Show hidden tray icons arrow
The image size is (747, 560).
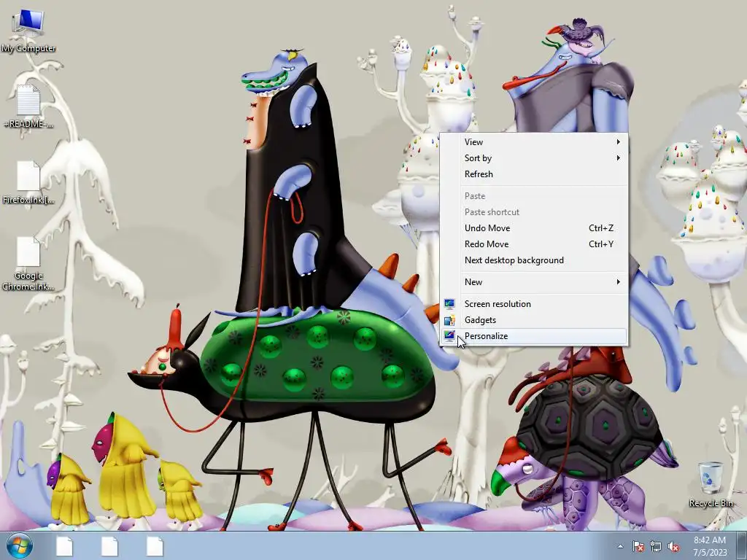pyautogui.click(x=620, y=547)
